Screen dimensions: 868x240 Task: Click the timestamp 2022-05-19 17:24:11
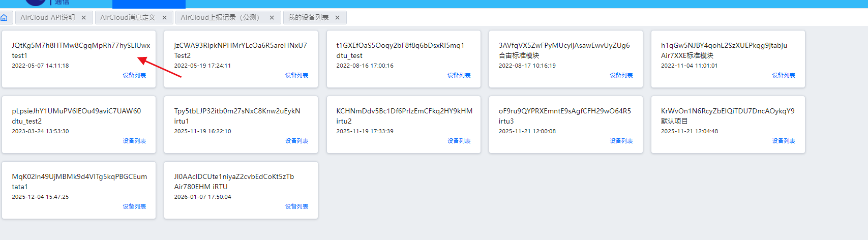[x=202, y=66]
